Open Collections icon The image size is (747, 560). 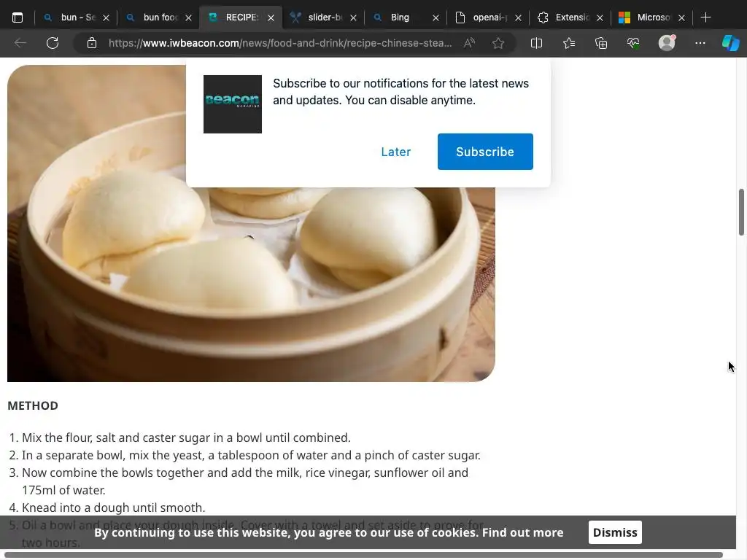601,43
